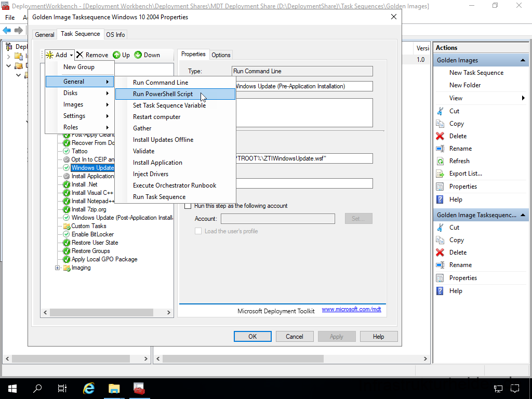The height and width of the screenshot is (399, 532).
Task: Click New Task Sequence action
Action: pos(476,73)
